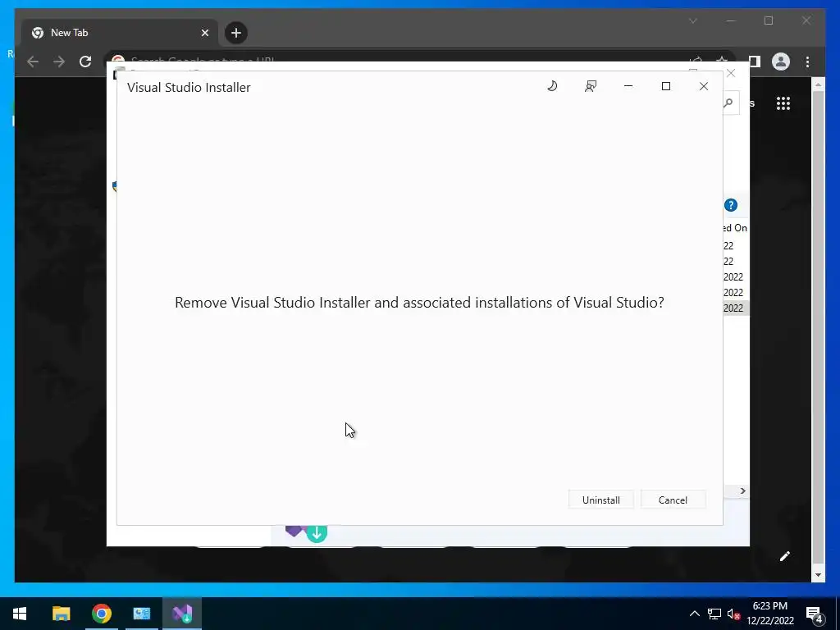Open a new Chrome tab with plus button
The image size is (840, 630).
pos(235,33)
